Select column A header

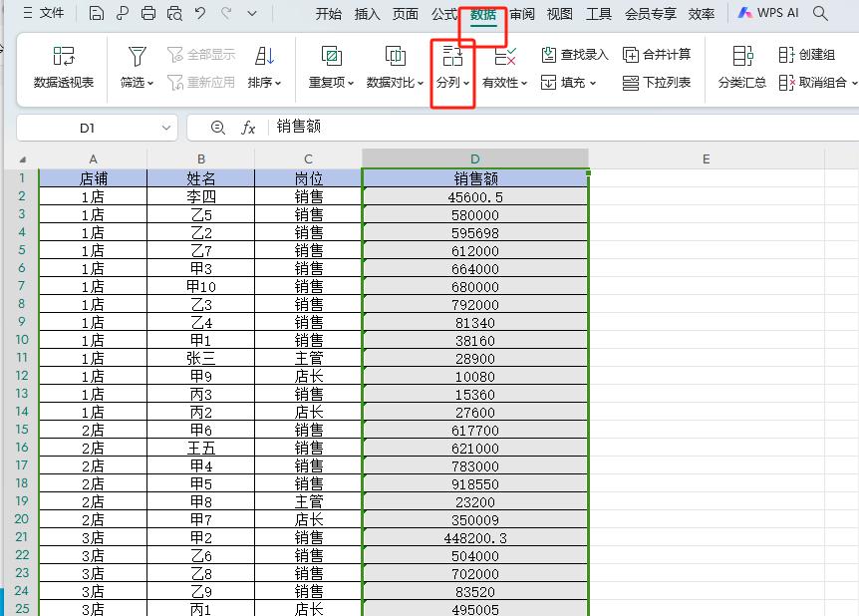click(93, 158)
